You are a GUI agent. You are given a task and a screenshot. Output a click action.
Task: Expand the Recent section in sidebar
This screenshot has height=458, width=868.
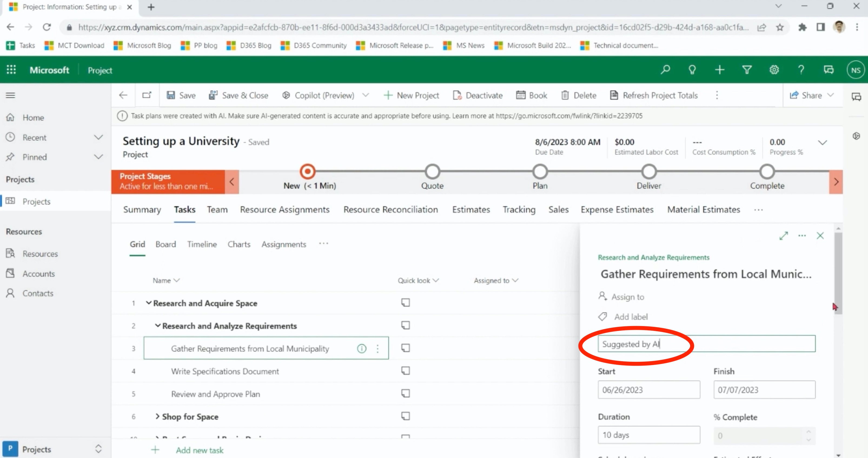click(98, 137)
